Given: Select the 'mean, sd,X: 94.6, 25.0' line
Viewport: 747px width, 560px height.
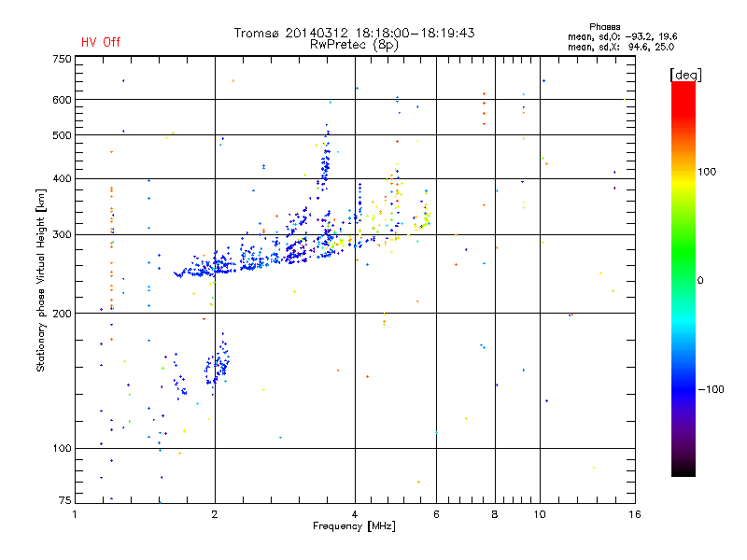Looking at the screenshot, I should coord(621,47).
